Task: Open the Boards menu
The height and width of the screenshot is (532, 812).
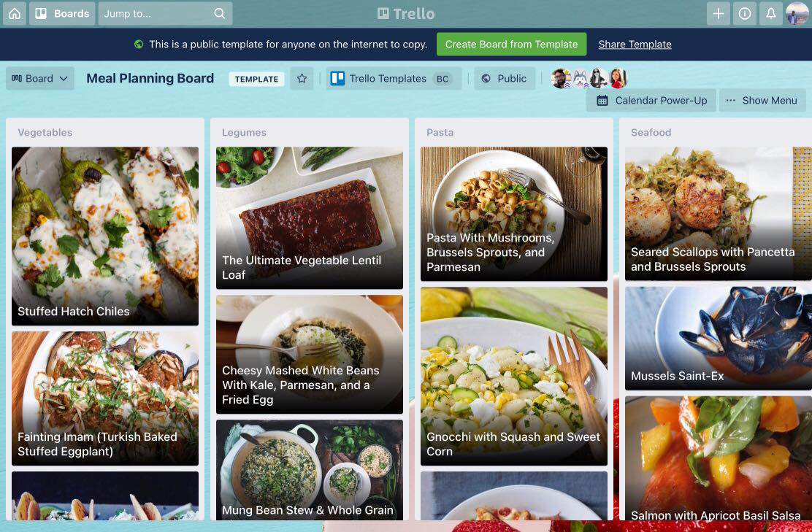Action: coord(62,13)
